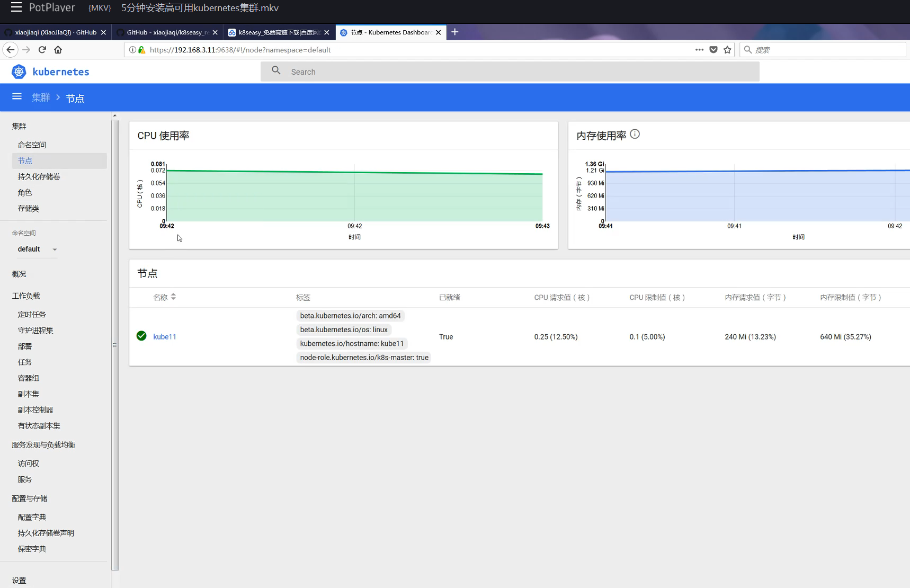Viewport: 910px width, 588px height.
Task: Bookmark this page star icon
Action: point(727,50)
